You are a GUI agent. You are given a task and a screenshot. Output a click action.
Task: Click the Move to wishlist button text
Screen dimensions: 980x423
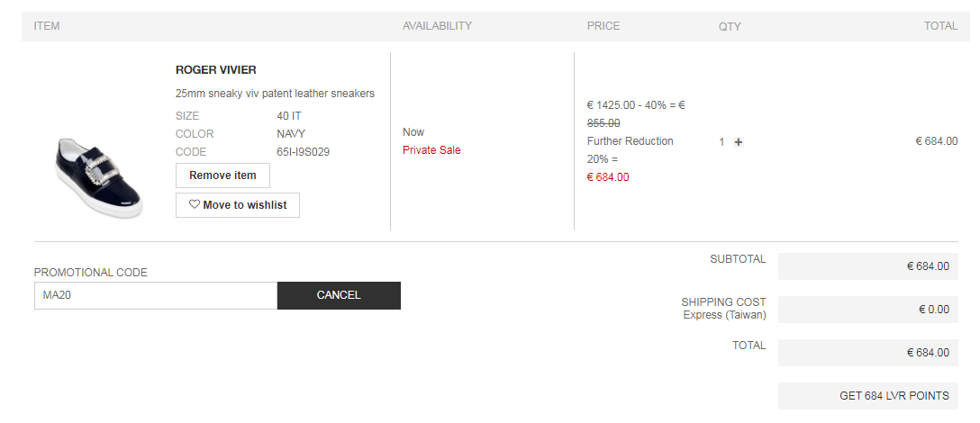[x=244, y=205]
